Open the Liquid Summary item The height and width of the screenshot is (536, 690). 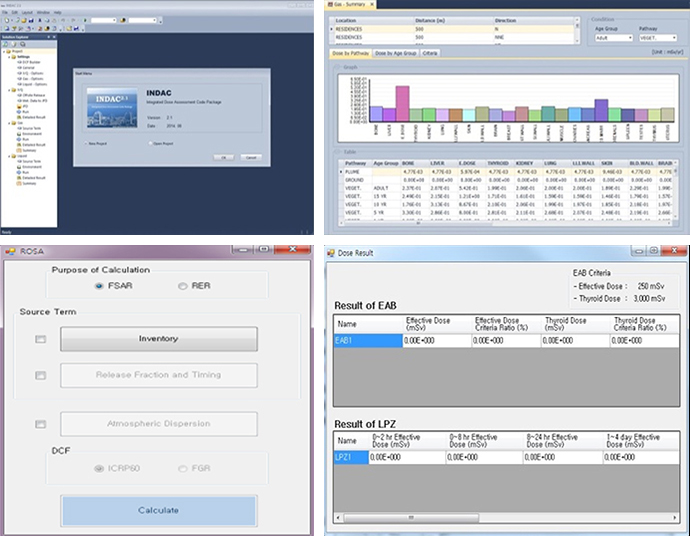tap(29, 184)
